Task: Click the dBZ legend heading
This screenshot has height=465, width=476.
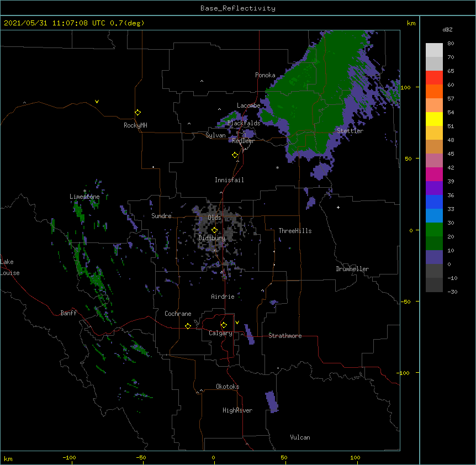Action: click(447, 29)
